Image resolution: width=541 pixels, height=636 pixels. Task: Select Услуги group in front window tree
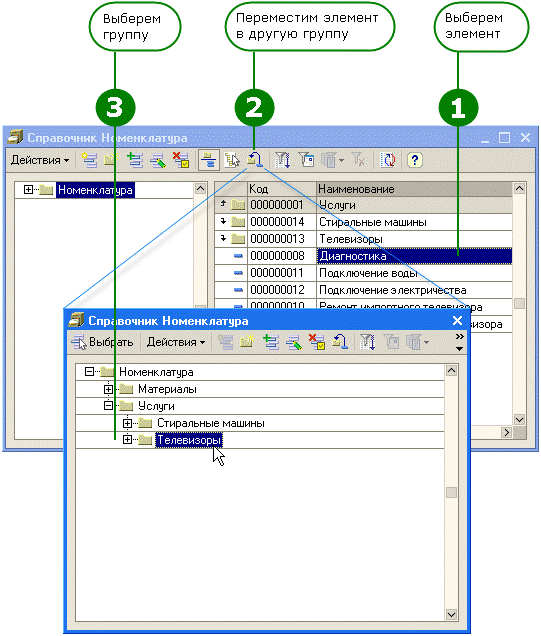tap(156, 406)
